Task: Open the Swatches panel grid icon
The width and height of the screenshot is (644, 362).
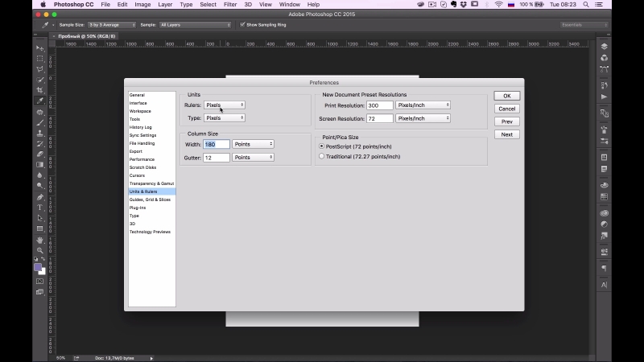Action: (605, 196)
